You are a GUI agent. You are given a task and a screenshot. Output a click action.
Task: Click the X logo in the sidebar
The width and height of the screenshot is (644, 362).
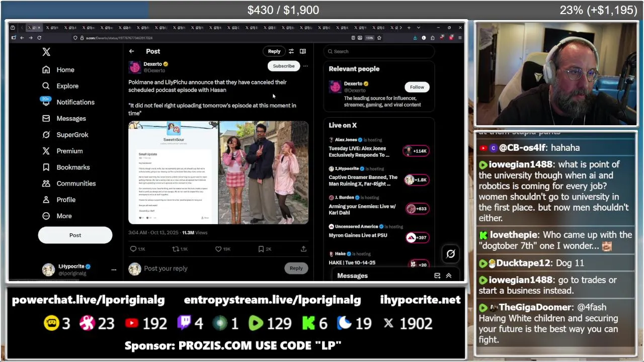point(46,52)
